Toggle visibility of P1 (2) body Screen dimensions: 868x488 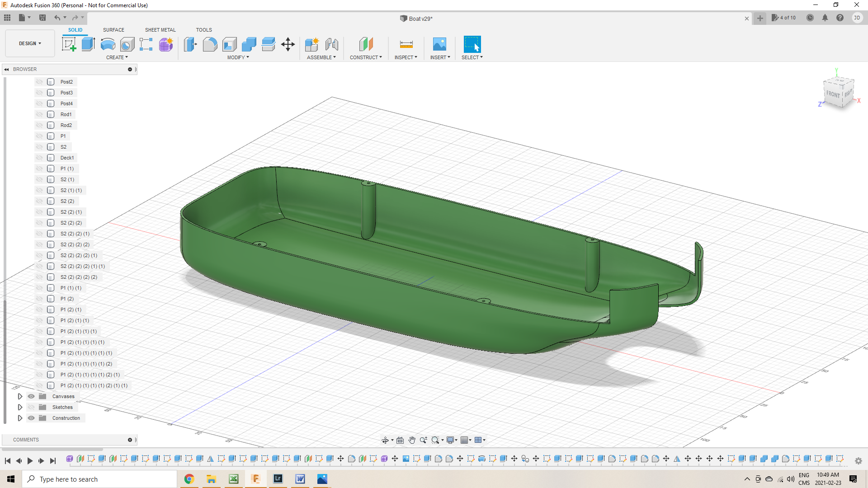point(39,299)
